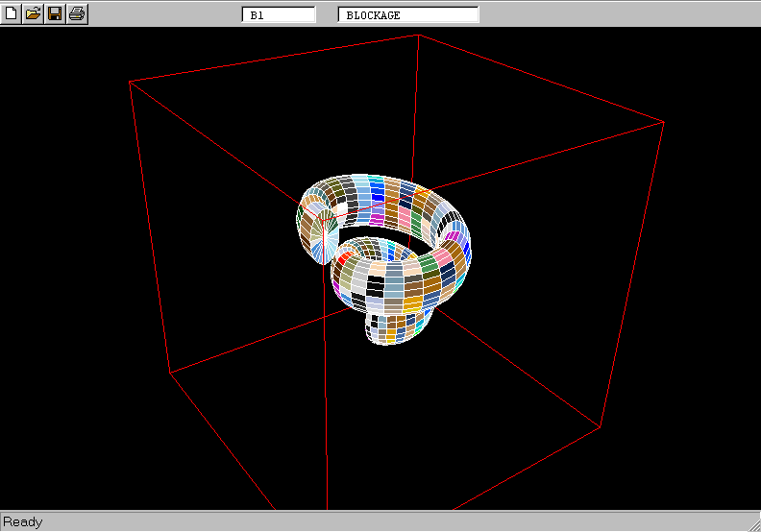Image resolution: width=761 pixels, height=532 pixels.
Task: Pick the top-left corner of red bounding box
Action: pyautogui.click(x=130, y=83)
